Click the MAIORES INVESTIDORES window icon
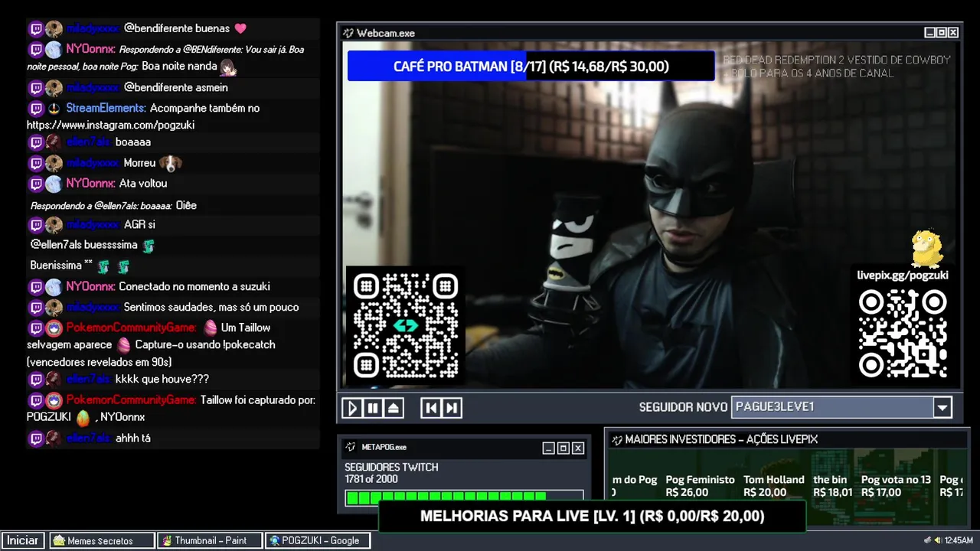This screenshot has width=980, height=551. click(616, 439)
